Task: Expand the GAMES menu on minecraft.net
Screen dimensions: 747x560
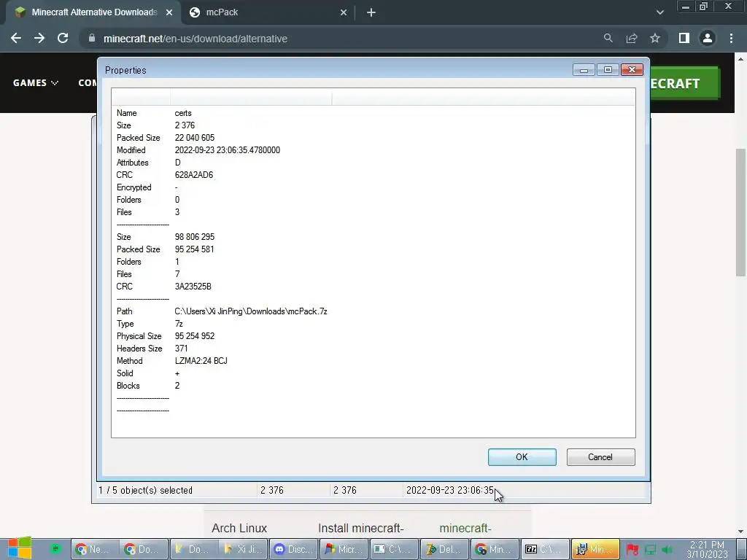Action: tap(36, 83)
